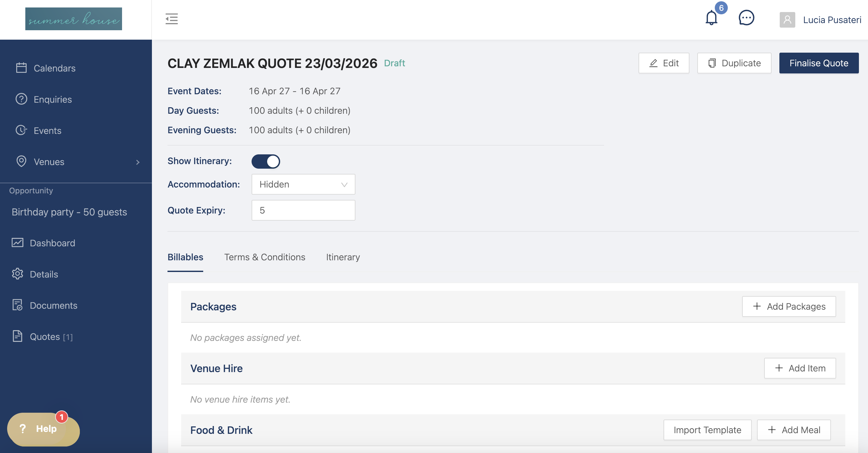This screenshot has width=868, height=453.
Task: Click the Documents file icon
Action: 18,305
